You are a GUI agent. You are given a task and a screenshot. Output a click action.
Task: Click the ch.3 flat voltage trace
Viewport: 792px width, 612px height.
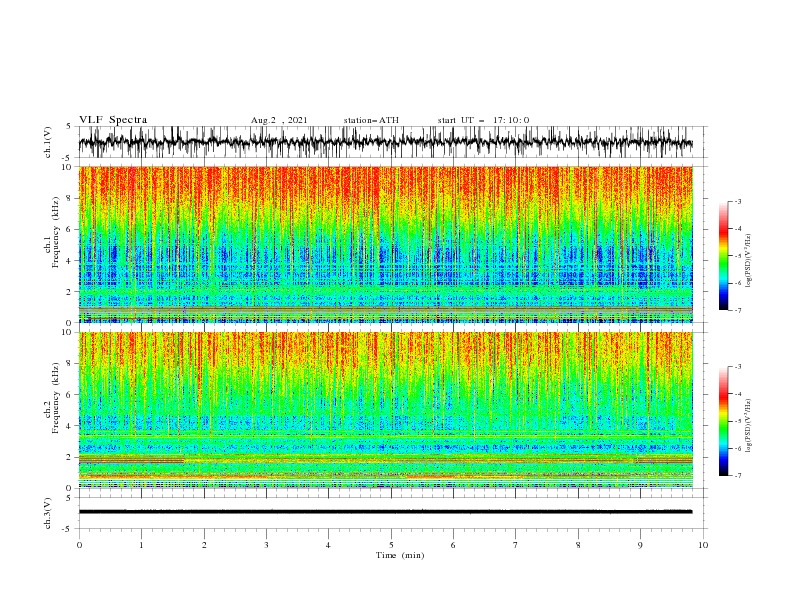point(385,512)
